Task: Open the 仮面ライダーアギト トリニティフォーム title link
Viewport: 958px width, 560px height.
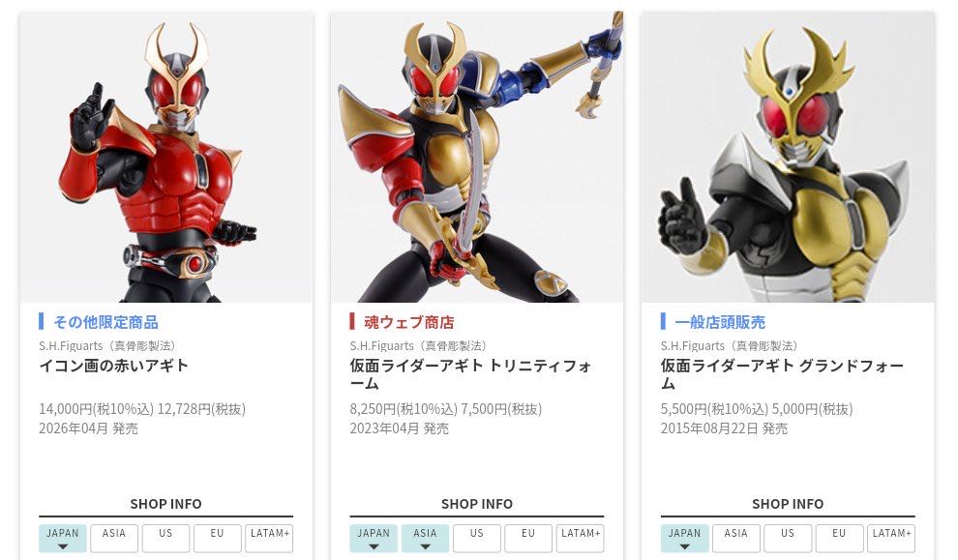Action: pyautogui.click(x=471, y=374)
